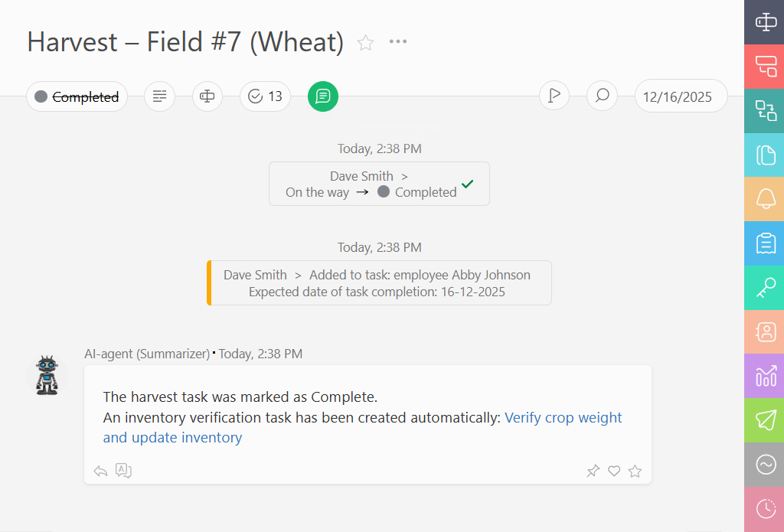The image size is (784, 532).
Task: Open the description list view
Action: click(x=159, y=96)
